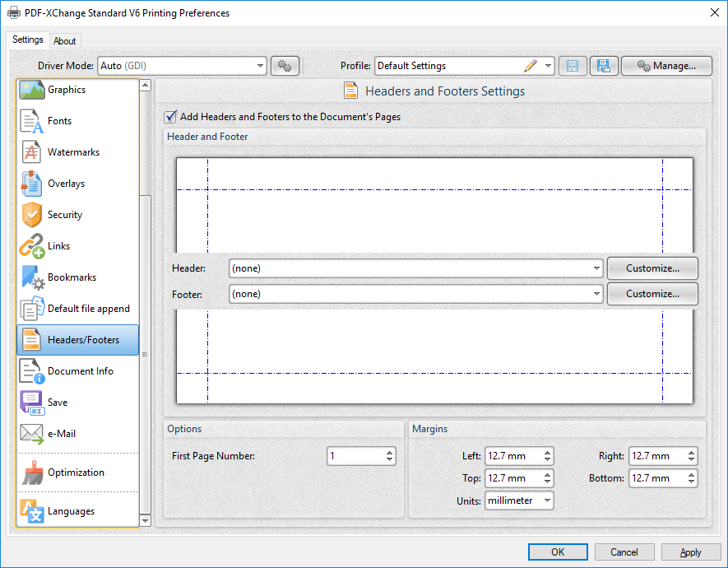This screenshot has width=728, height=568.
Task: Close the Printing Preferences window
Action: coord(715,12)
